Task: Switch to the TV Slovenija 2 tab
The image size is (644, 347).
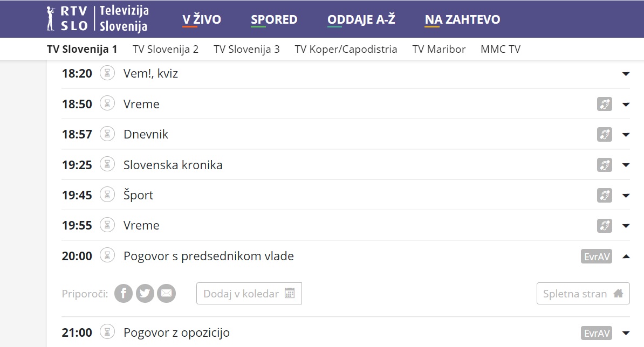Action: click(166, 50)
